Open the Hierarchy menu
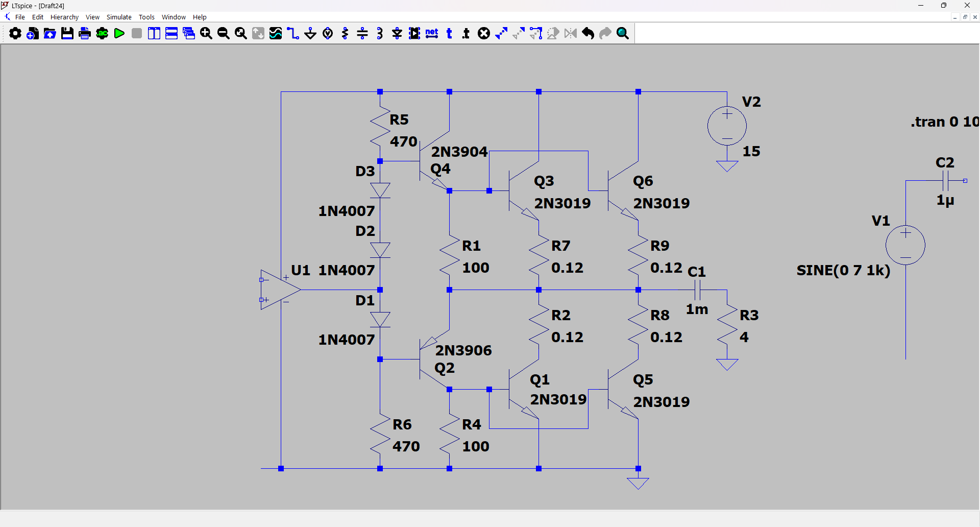 coord(64,17)
